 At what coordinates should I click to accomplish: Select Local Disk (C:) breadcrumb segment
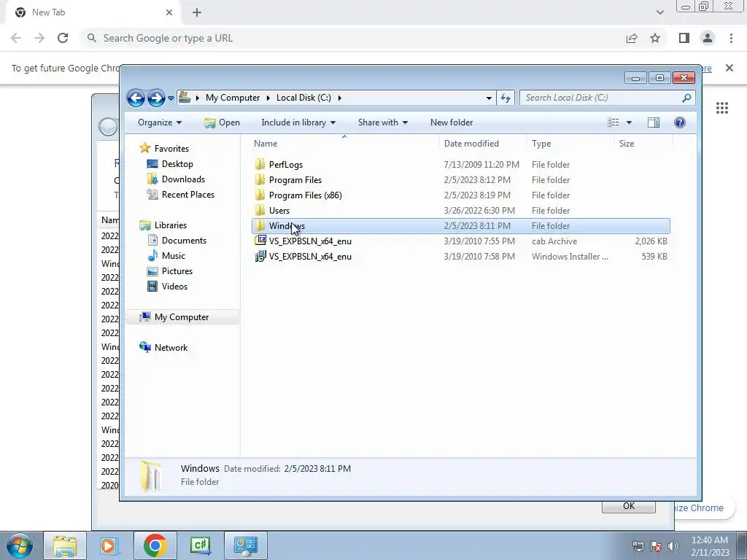coord(303,98)
